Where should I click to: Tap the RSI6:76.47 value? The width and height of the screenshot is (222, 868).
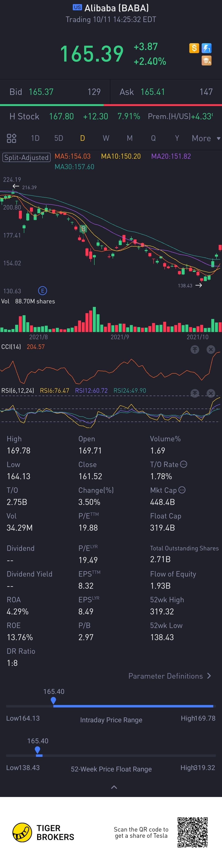click(54, 390)
